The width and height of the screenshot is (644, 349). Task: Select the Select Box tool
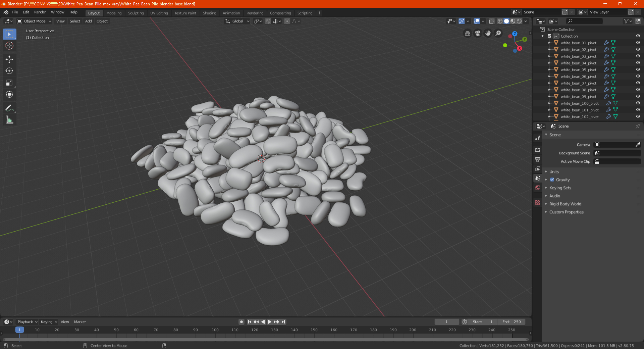tap(9, 34)
